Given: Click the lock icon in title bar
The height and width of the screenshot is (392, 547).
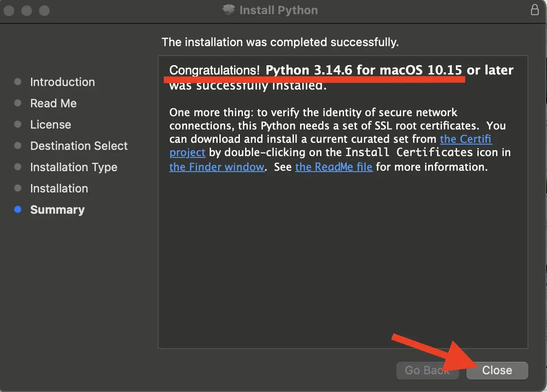Looking at the screenshot, I should click(535, 10).
